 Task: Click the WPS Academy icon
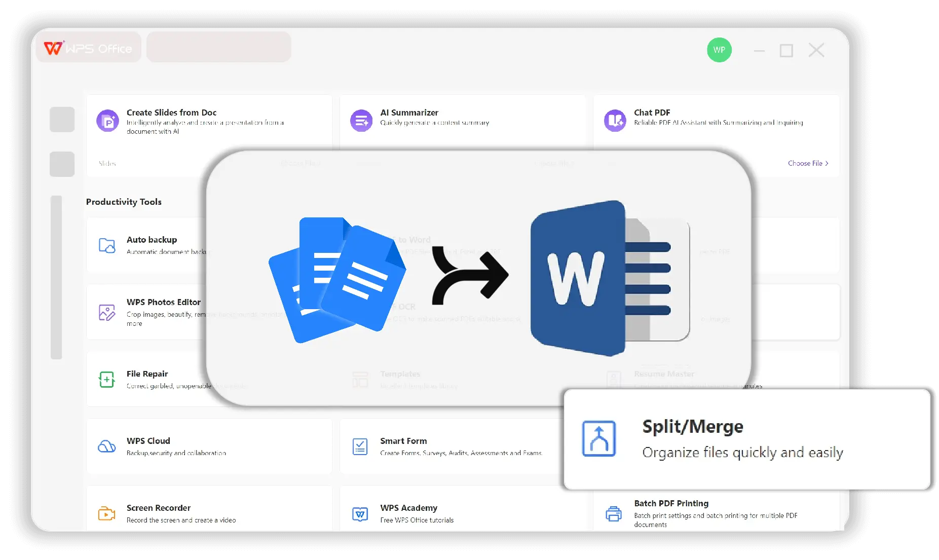click(x=360, y=514)
